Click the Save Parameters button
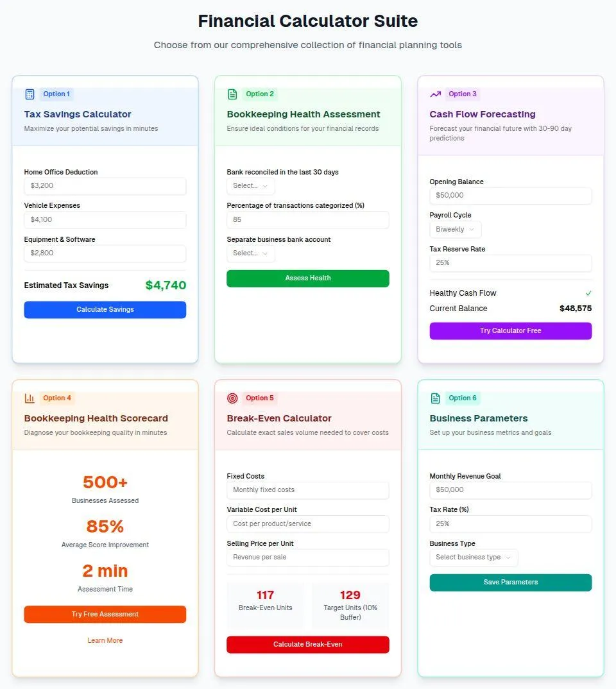Image resolution: width=616 pixels, height=689 pixels. 511,583
